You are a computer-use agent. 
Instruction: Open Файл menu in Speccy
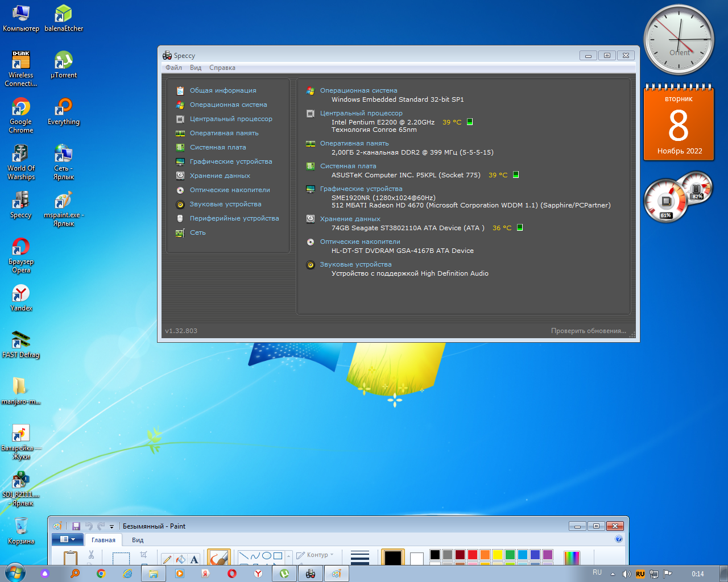pyautogui.click(x=173, y=68)
